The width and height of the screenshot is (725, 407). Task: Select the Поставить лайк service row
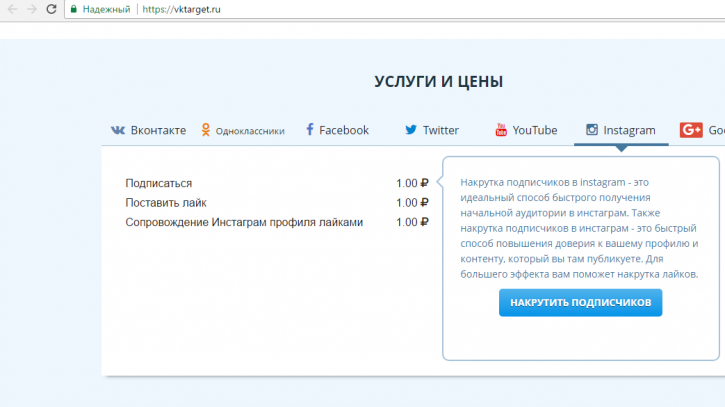click(276, 203)
